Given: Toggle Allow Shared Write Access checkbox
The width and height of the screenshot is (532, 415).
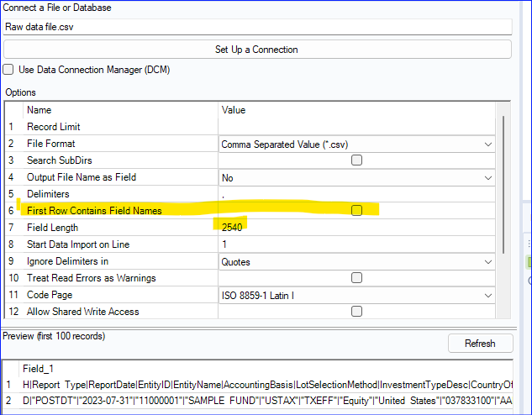Looking at the screenshot, I should pyautogui.click(x=356, y=312).
